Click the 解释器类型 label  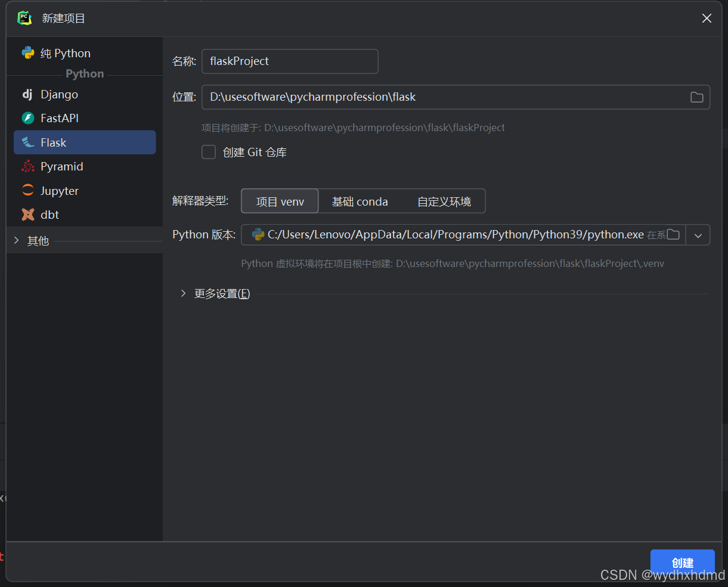click(200, 201)
